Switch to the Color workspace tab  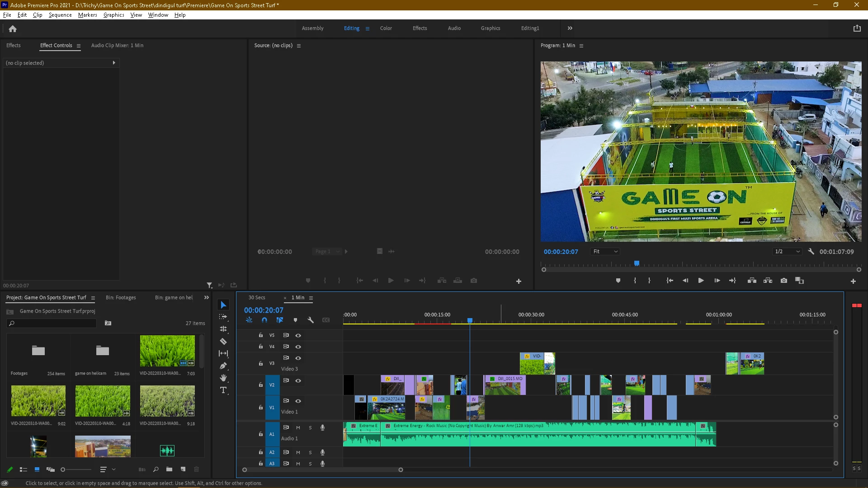click(x=386, y=28)
